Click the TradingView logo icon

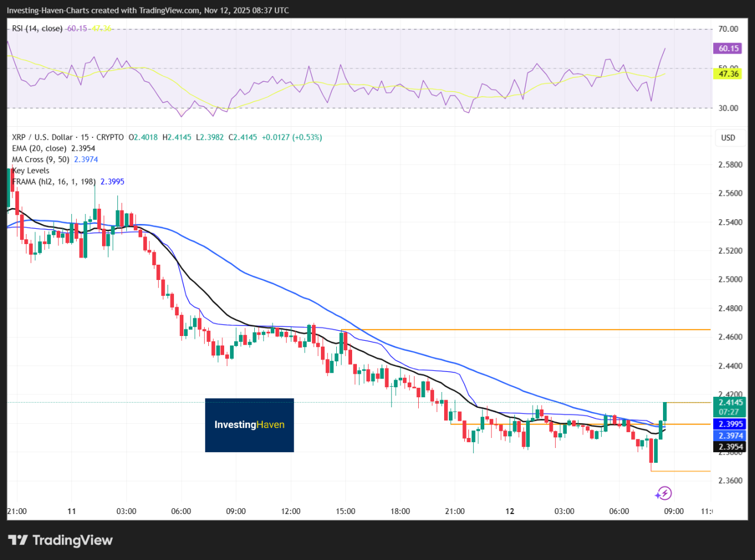[x=18, y=540]
